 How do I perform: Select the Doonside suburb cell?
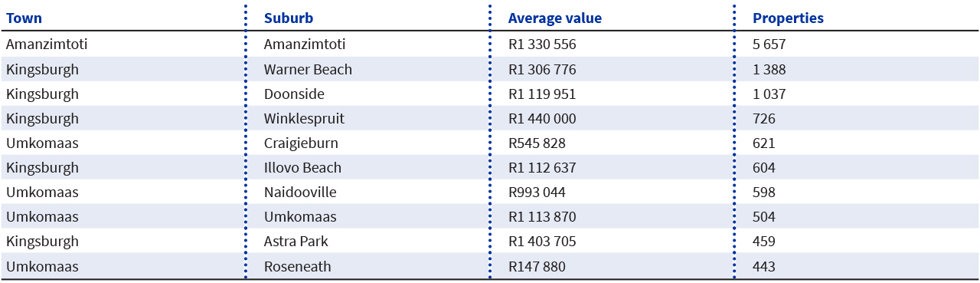tap(294, 94)
